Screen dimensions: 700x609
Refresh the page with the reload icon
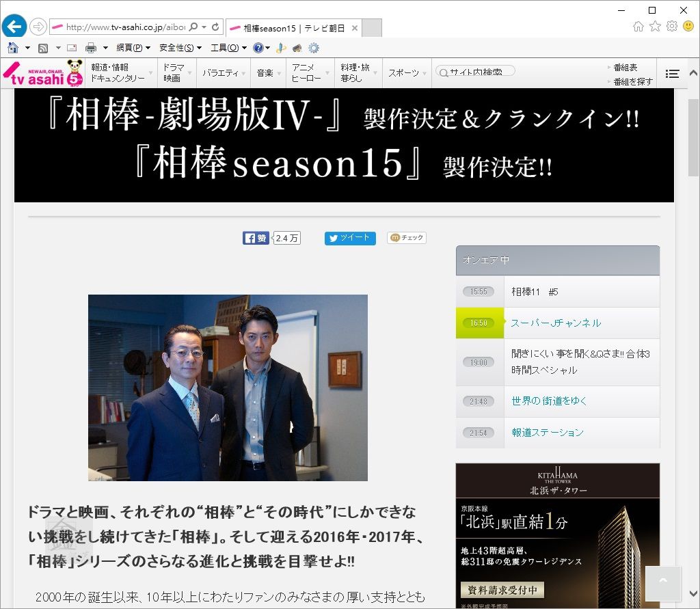[x=215, y=27]
